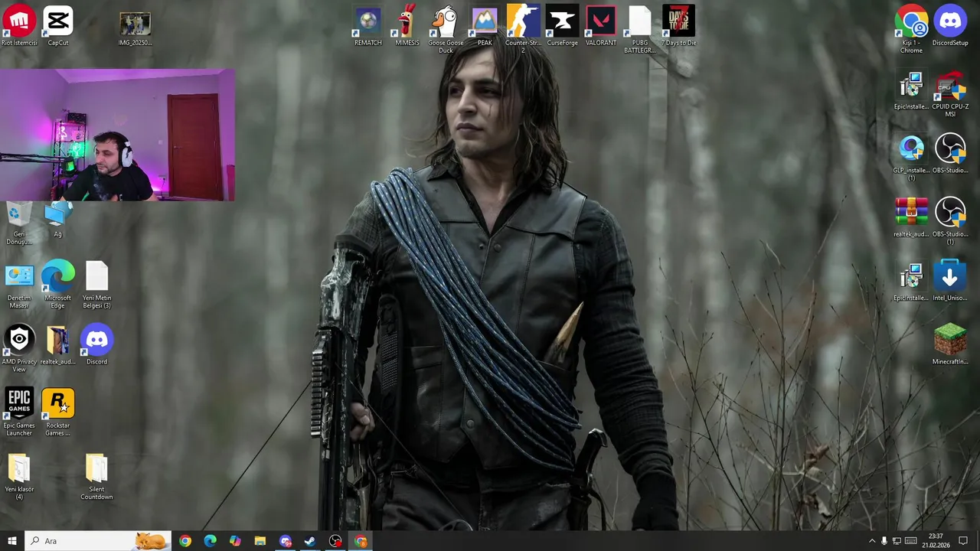Select the PUBG BATTLEGROUNDS shortcut
This screenshot has width=980, height=551.
(x=640, y=29)
